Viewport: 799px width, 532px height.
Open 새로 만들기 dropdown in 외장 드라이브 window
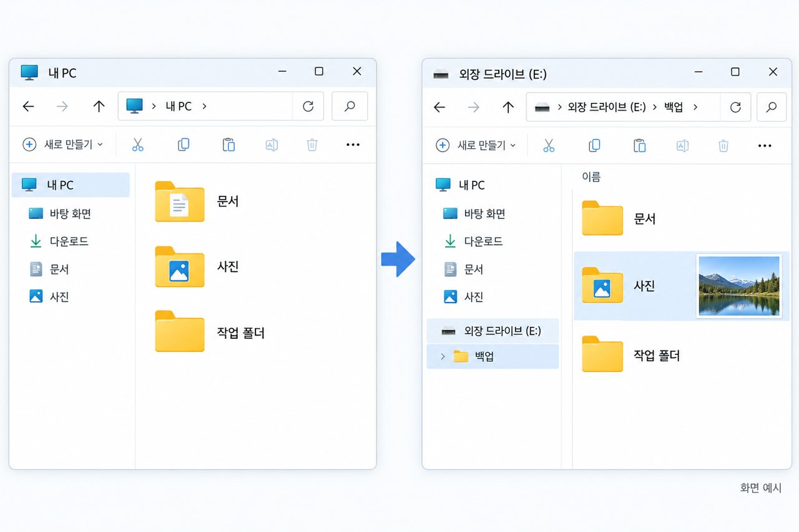[476, 145]
